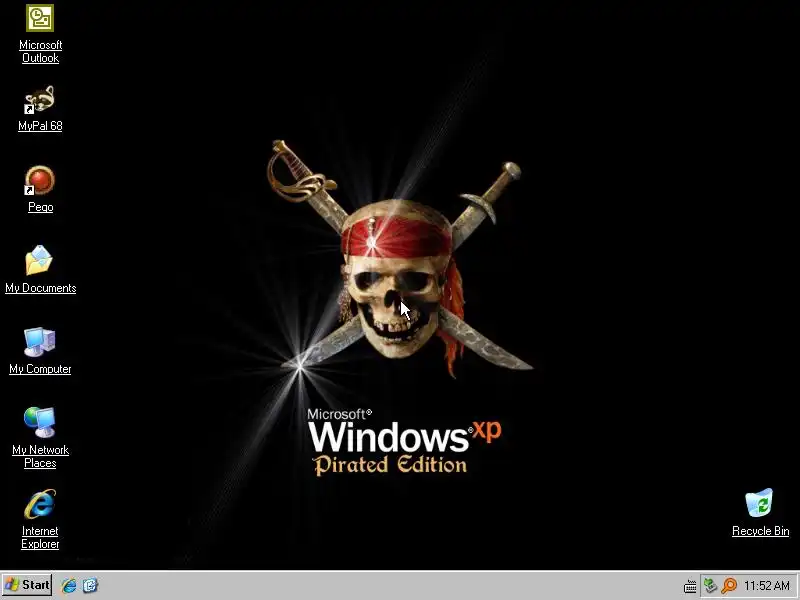Click the Safely Remove Hardware tray icon
800x600 pixels.
710,585
